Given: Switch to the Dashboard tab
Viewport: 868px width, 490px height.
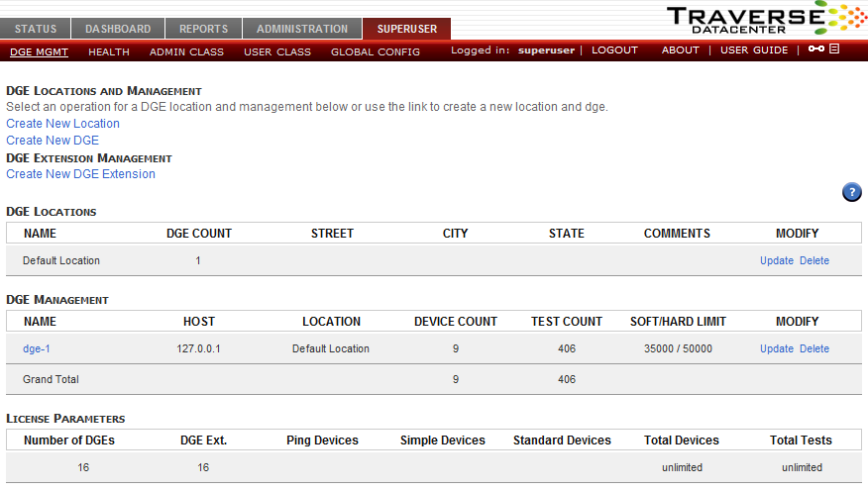Looking at the screenshot, I should pos(118,30).
